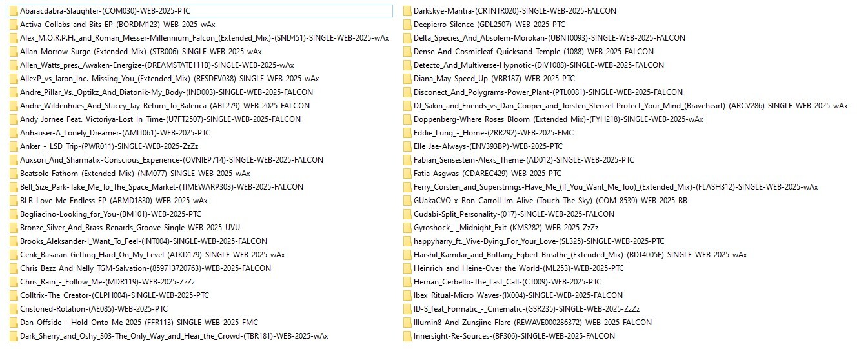Click folder icon beside Deepierro-Silence
The height and width of the screenshot is (349, 868).
[407, 25]
